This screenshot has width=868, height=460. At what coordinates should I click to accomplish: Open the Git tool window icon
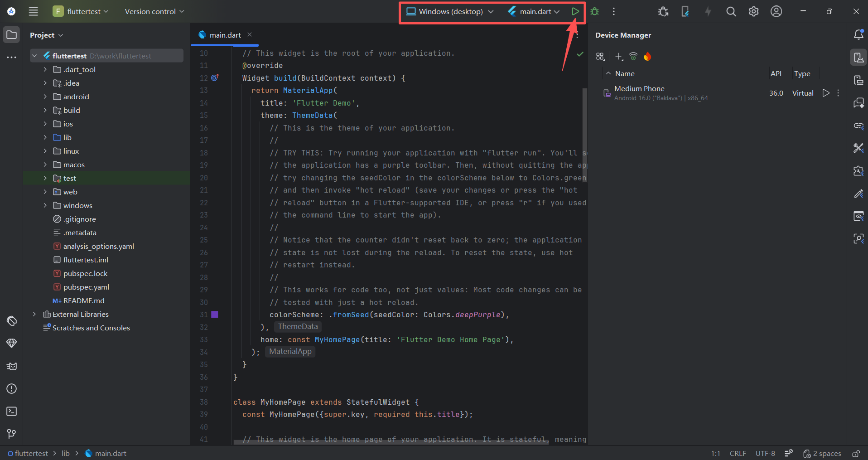(x=12, y=434)
